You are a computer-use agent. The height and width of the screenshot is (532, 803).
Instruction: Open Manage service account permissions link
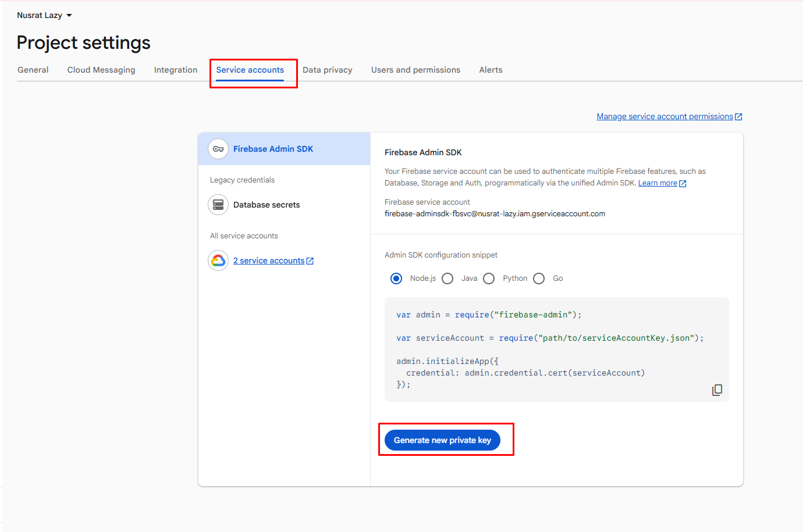pos(665,116)
